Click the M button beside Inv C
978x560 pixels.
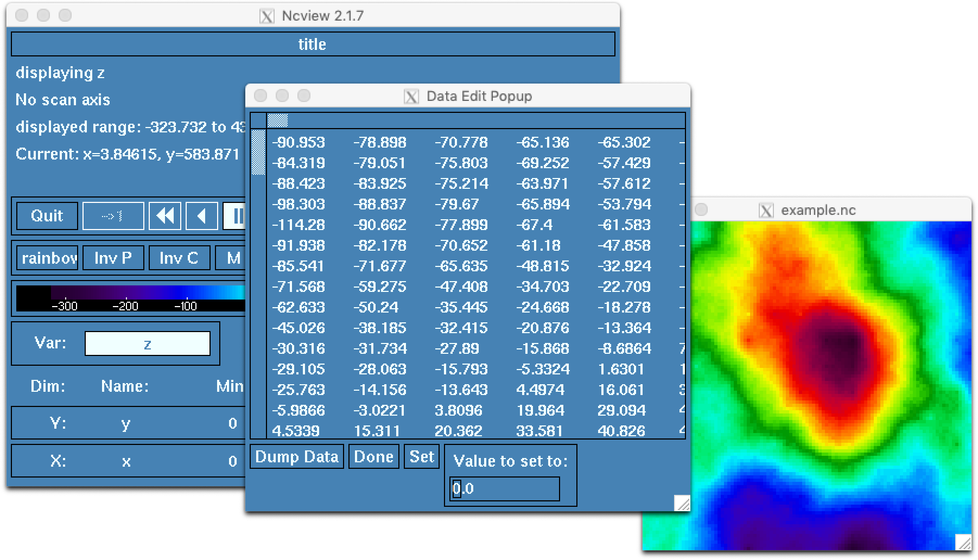tap(231, 258)
